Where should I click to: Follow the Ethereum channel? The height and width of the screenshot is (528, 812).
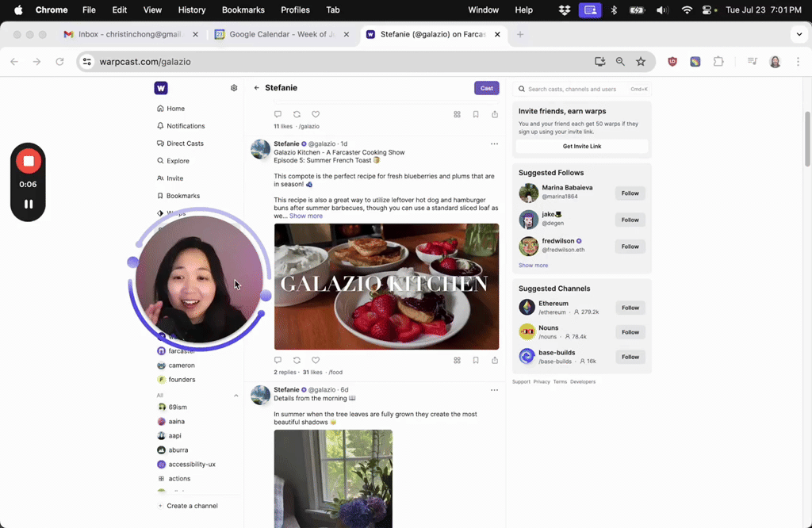click(630, 308)
